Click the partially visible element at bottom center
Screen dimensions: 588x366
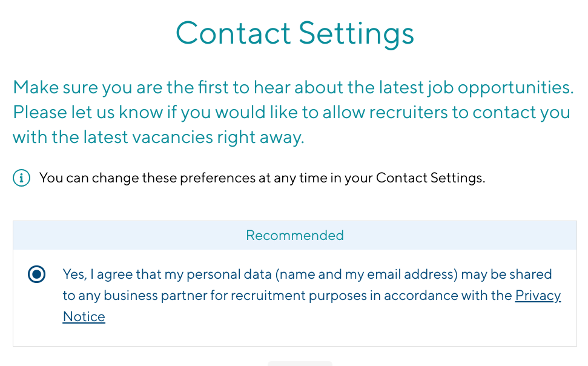tap(300, 364)
